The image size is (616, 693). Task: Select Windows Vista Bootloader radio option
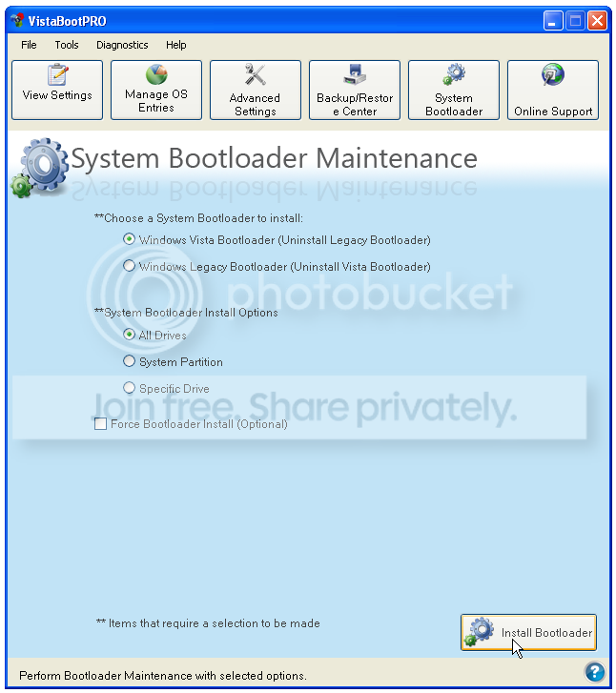(x=130, y=239)
